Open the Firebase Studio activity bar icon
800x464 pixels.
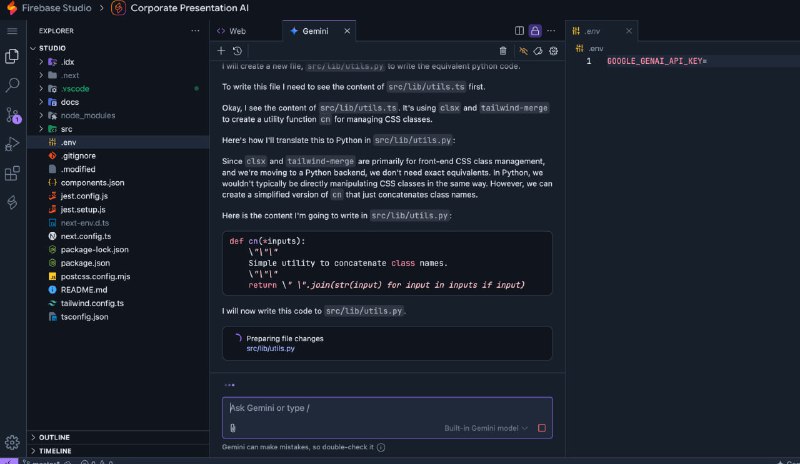pos(12,202)
